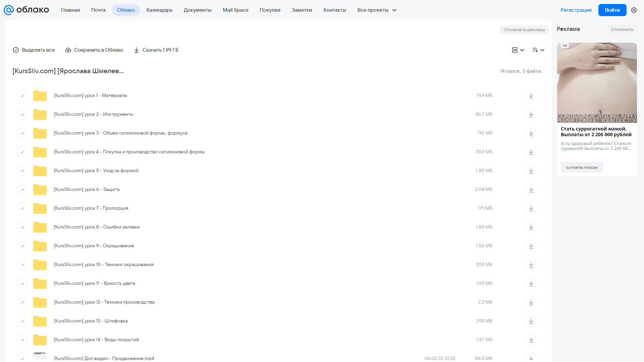644x362 pixels.
Task: Click the Войти button
Action: click(x=612, y=10)
